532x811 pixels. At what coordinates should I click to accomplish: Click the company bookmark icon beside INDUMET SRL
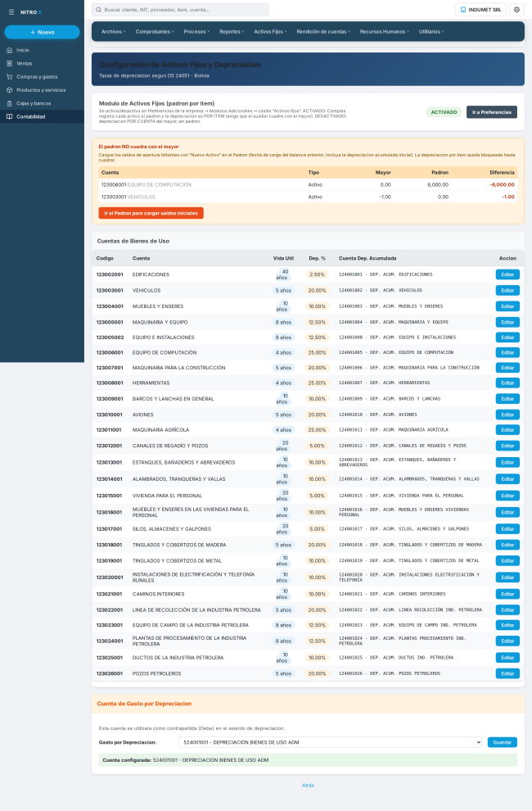463,10
